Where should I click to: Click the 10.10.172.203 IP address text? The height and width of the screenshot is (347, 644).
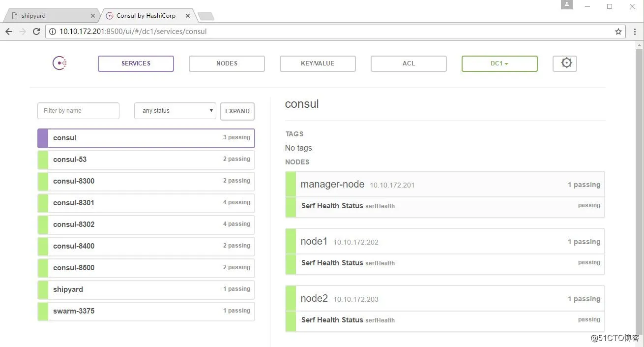point(356,300)
